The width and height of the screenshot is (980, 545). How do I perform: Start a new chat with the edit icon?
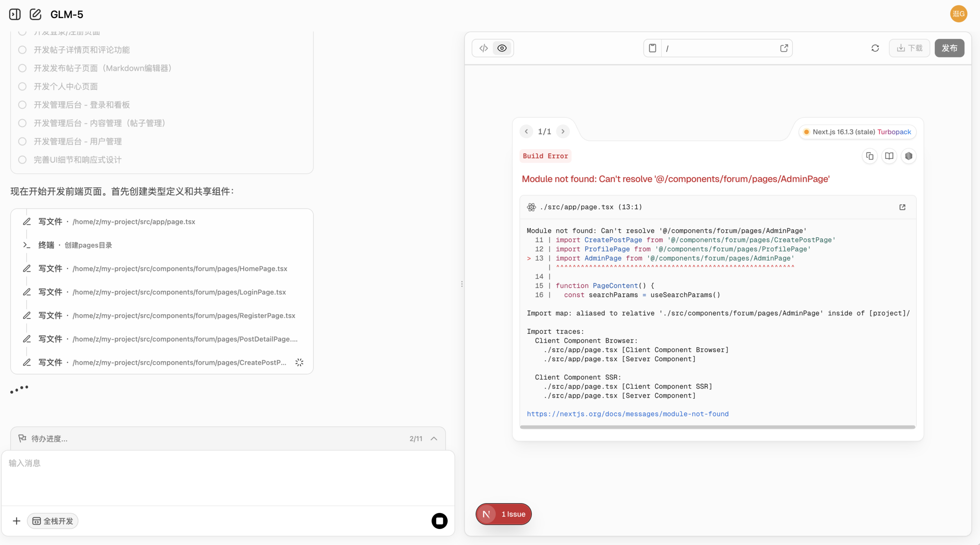(35, 15)
